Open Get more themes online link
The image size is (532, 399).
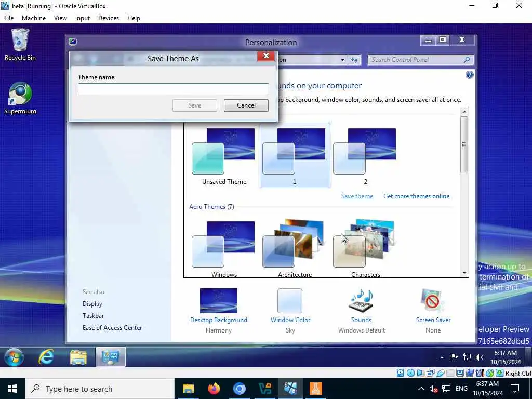pyautogui.click(x=416, y=196)
